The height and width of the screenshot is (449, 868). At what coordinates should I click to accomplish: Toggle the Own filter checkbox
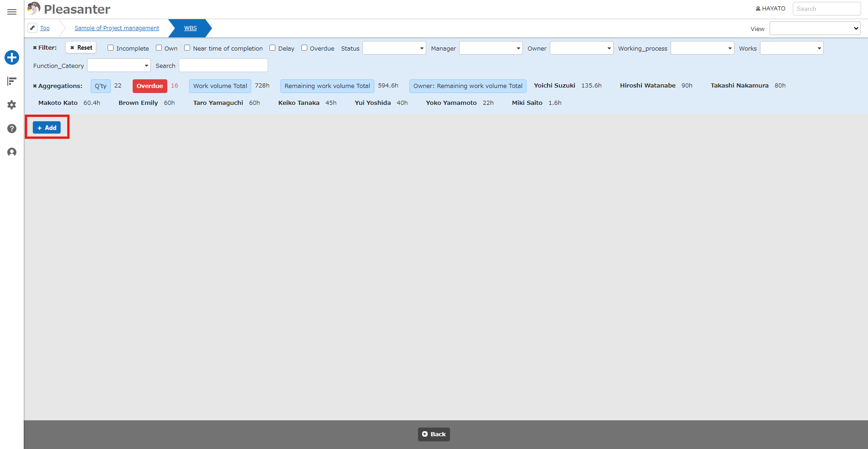point(159,48)
